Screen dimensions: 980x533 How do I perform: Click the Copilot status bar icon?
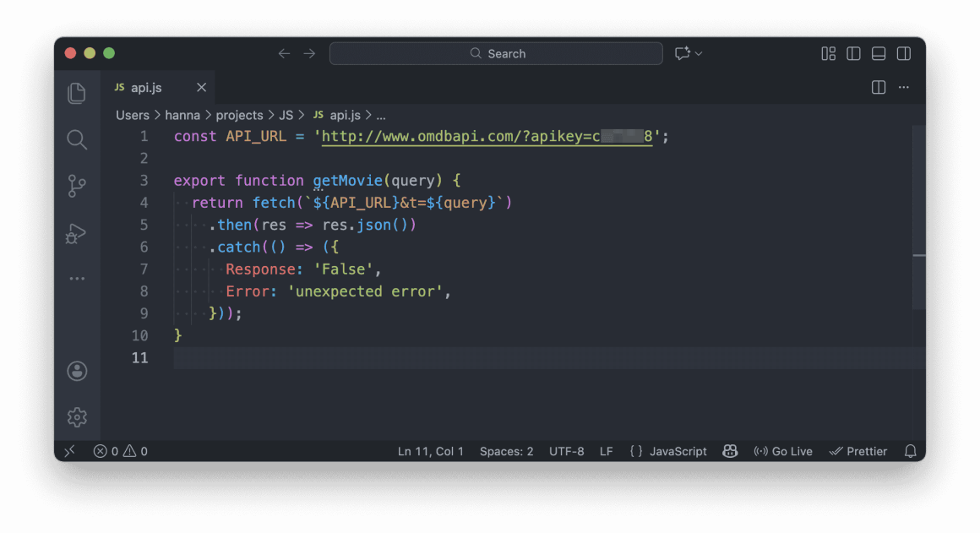click(730, 451)
